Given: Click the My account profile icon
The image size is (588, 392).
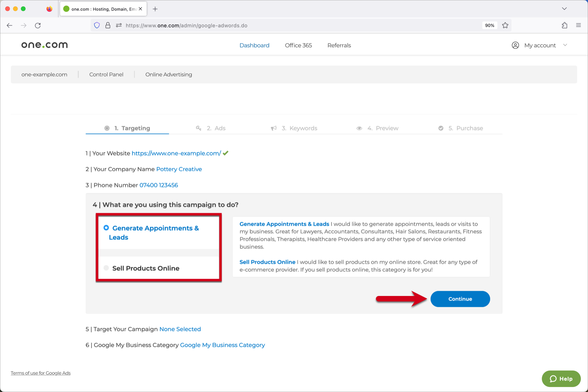Looking at the screenshot, I should click(x=515, y=45).
